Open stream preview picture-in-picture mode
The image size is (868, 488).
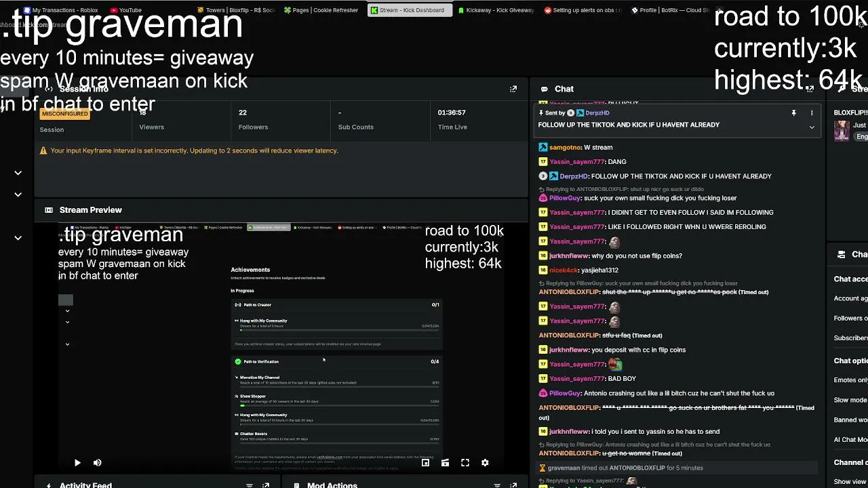pos(425,463)
